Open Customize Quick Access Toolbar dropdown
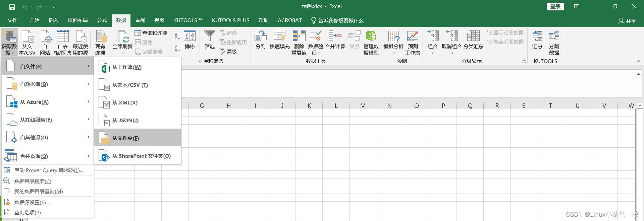Image resolution: width=644 pixels, height=221 pixels. click(54, 7)
